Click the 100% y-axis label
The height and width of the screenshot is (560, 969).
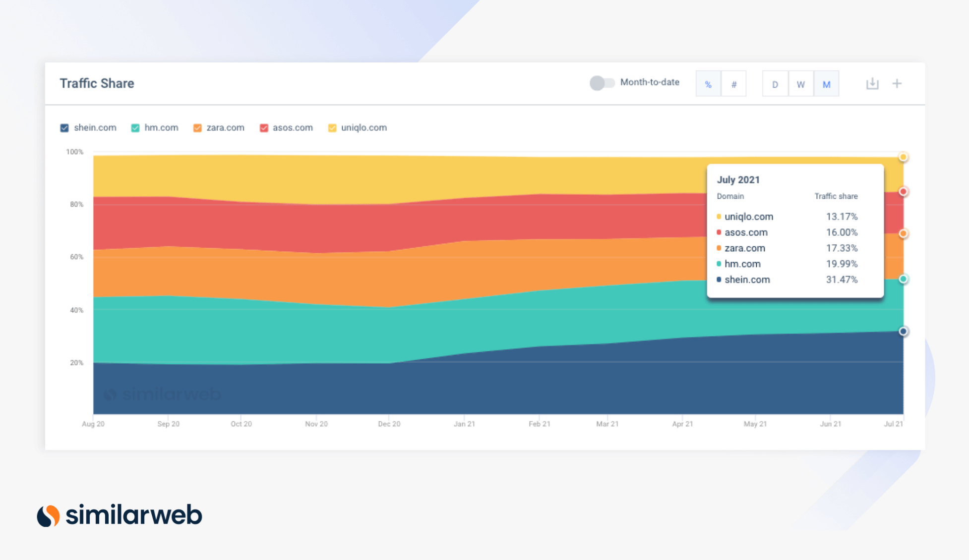point(75,152)
